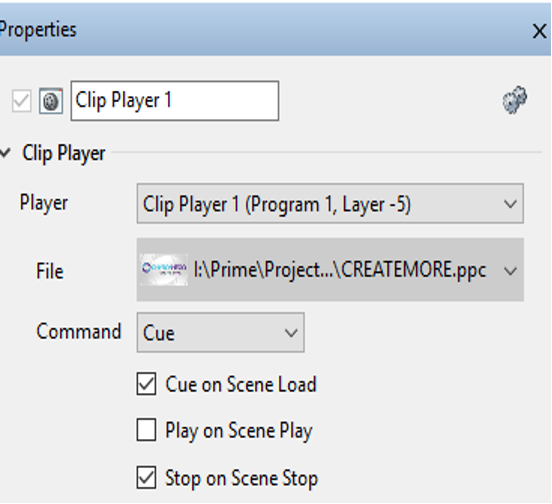Open the gears settings icon
Image resolution: width=552 pixels, height=504 pixels.
(x=514, y=100)
